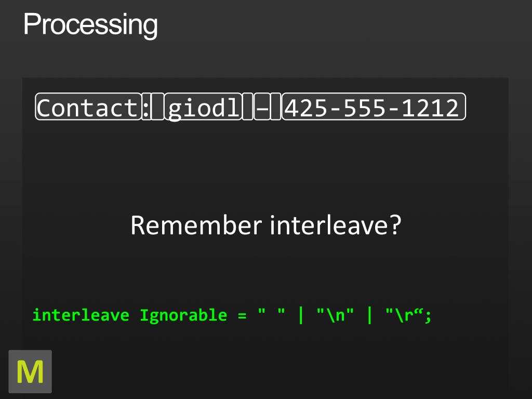Click the blank token box before the phone number
The image size is (532, 399).
click(276, 106)
